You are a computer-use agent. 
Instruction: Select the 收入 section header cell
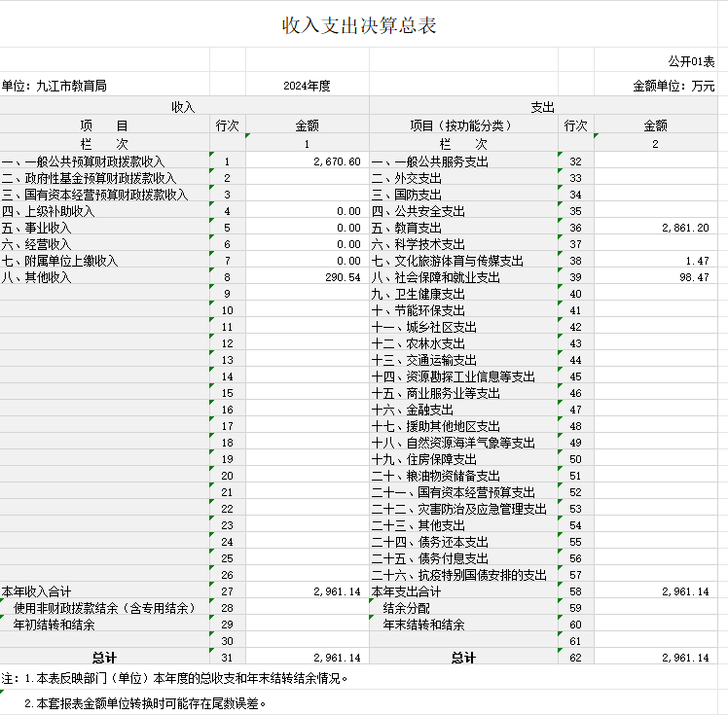(183, 107)
